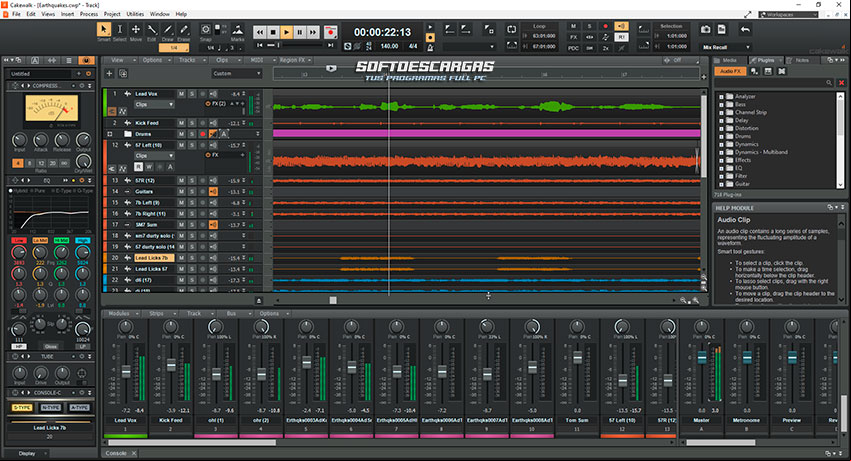Screen dimensions: 851x461
Task: Disarm record on the Drums folder
Action: (x=202, y=134)
